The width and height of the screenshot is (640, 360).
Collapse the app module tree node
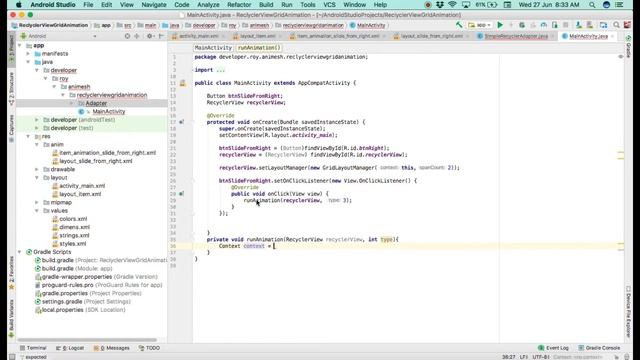(20, 45)
